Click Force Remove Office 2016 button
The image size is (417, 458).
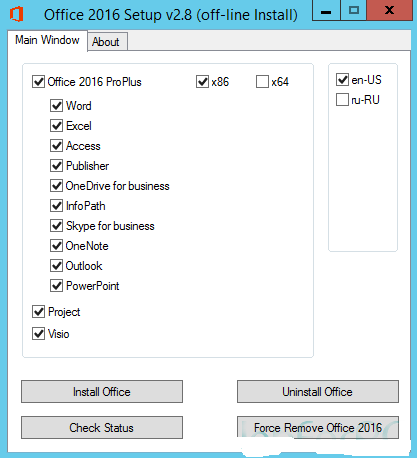[318, 427]
